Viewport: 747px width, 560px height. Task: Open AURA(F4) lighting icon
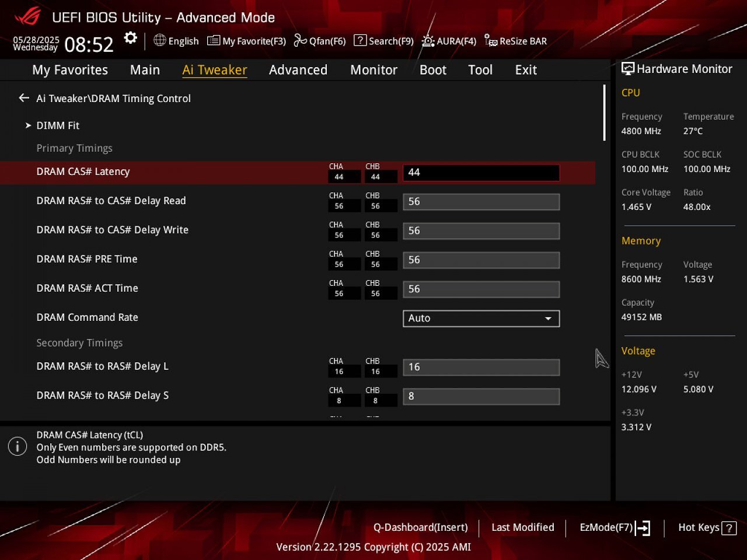coord(428,40)
